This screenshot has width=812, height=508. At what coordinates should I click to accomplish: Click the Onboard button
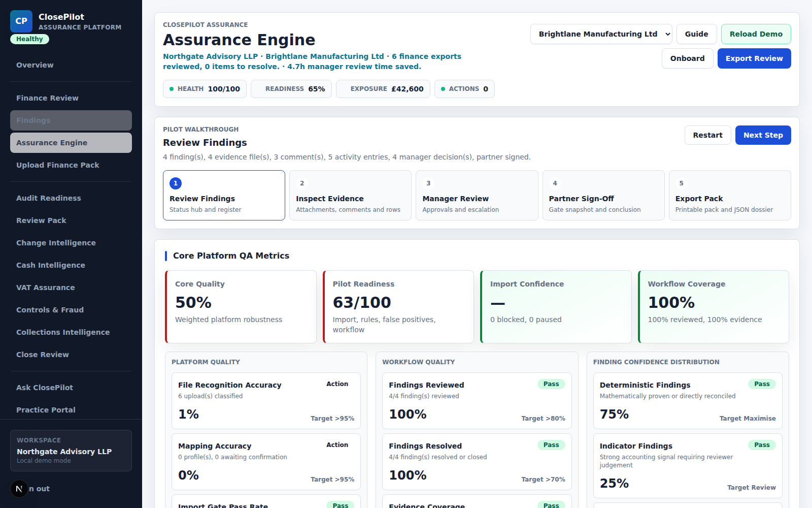tap(687, 58)
